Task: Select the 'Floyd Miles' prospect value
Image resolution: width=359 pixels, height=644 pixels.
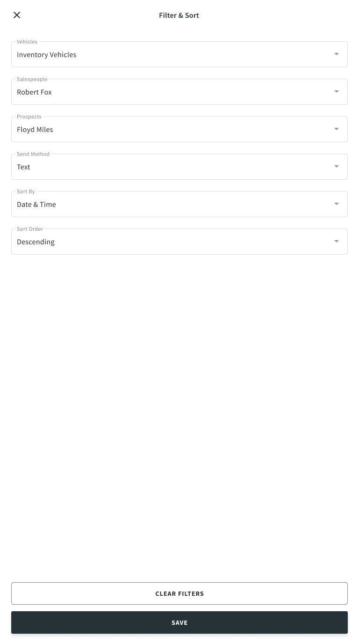Action: tap(35, 130)
